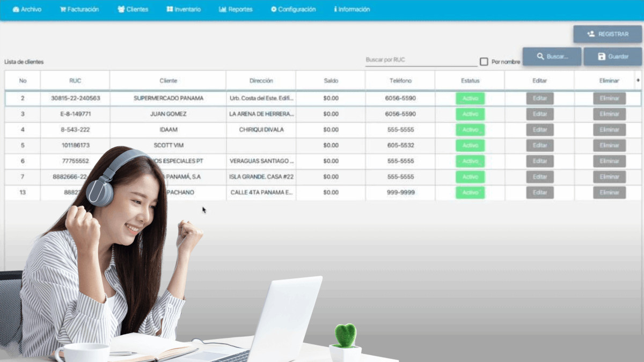Focus the Buscar por RUC field
Screen dimensions: 644x362
coord(421,60)
